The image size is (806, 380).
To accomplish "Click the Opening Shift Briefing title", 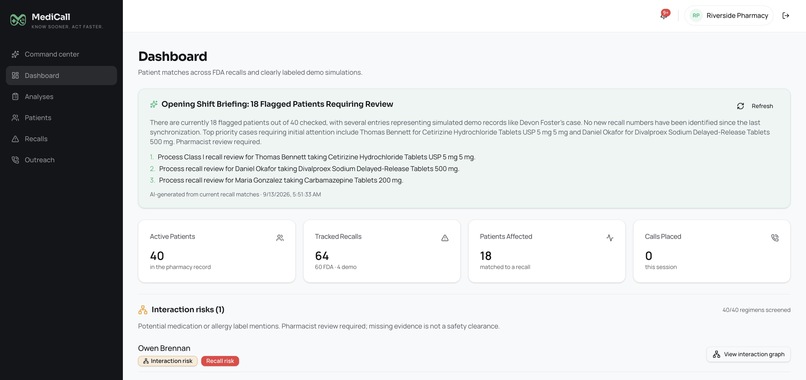I will point(277,104).
